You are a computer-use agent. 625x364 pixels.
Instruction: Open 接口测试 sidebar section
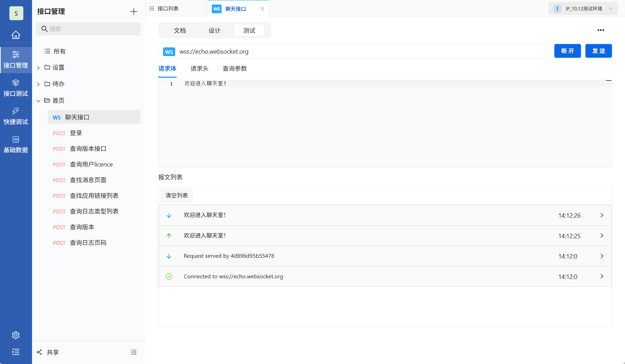[16, 88]
